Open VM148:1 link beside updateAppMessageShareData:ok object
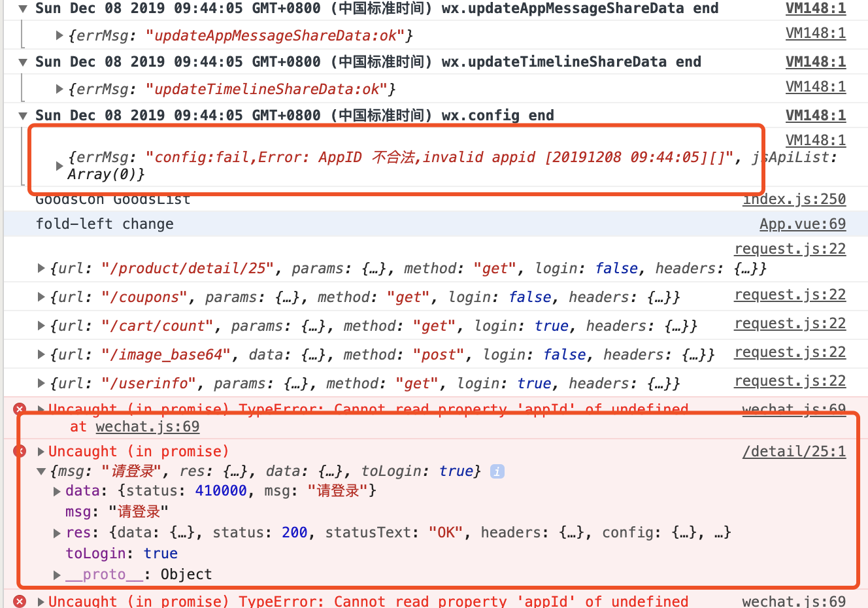Viewport: 868px width, 608px height. click(815, 33)
